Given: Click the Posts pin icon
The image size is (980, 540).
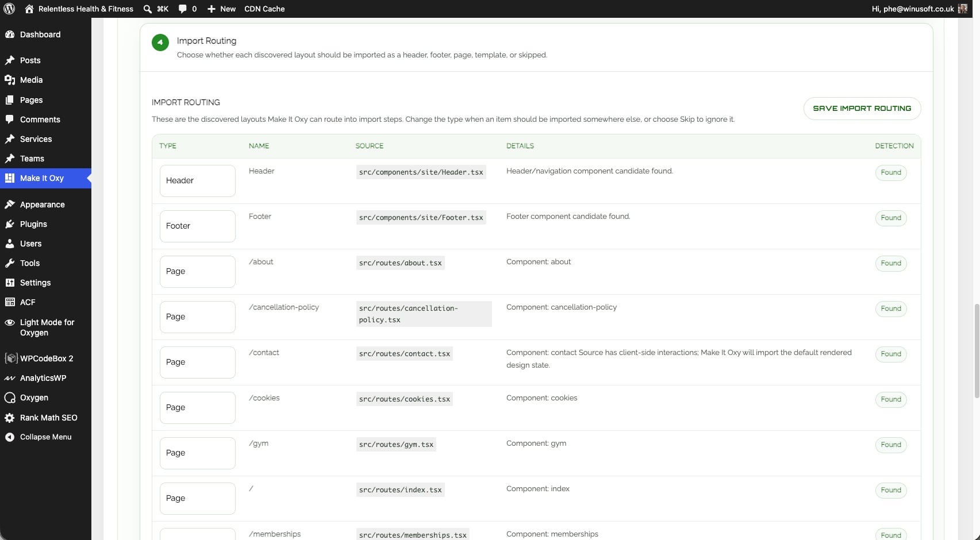Looking at the screenshot, I should point(10,60).
